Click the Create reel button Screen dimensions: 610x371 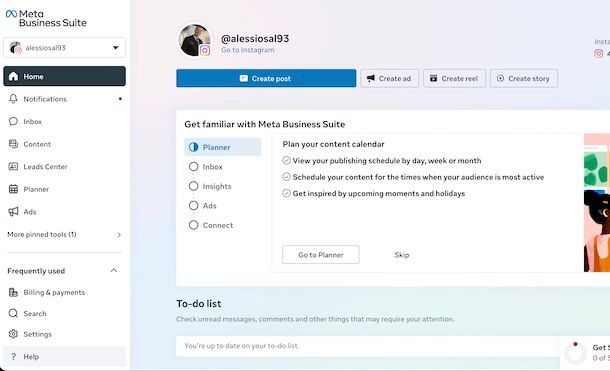[454, 79]
